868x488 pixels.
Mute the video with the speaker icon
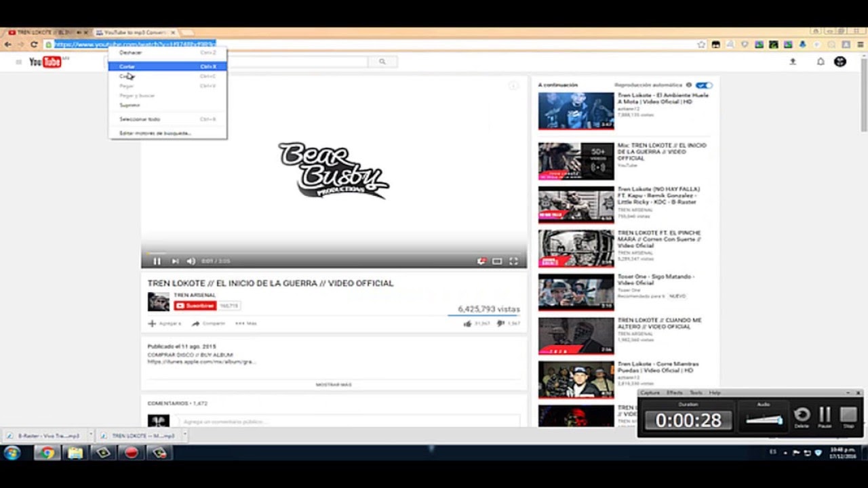(191, 261)
